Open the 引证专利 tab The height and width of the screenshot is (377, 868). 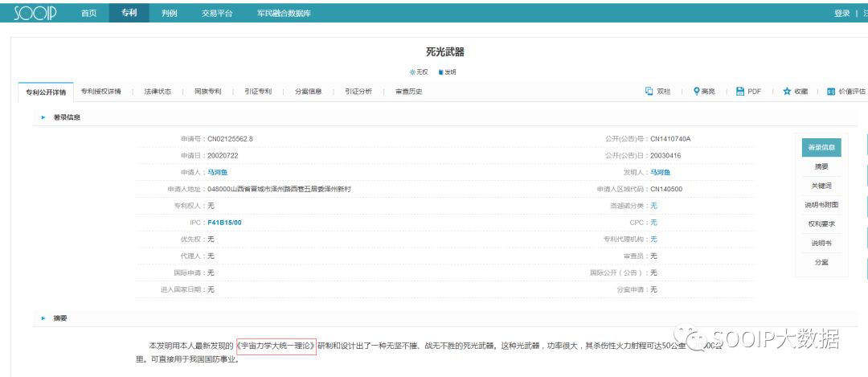(258, 92)
